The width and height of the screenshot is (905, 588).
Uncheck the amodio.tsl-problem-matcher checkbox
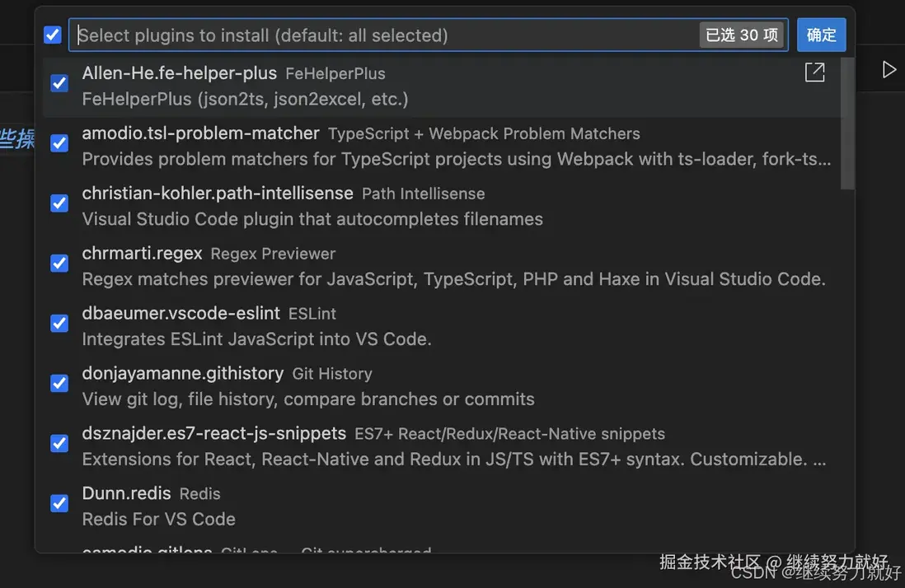pyautogui.click(x=59, y=143)
